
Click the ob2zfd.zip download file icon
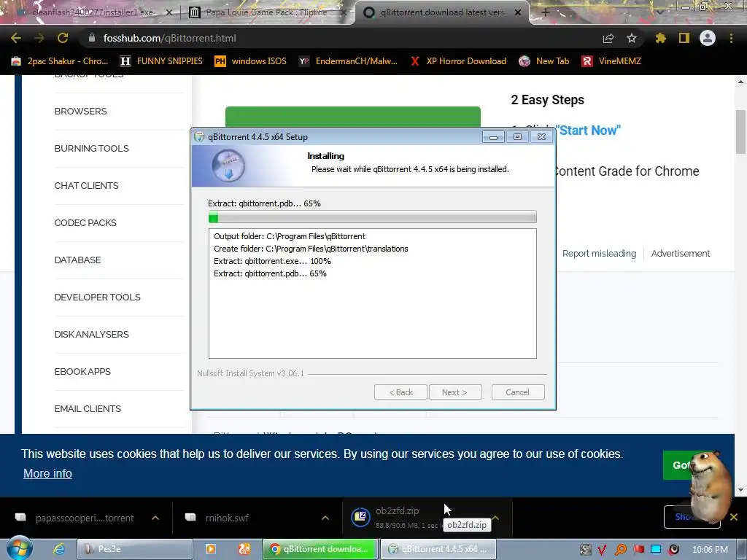(x=360, y=517)
